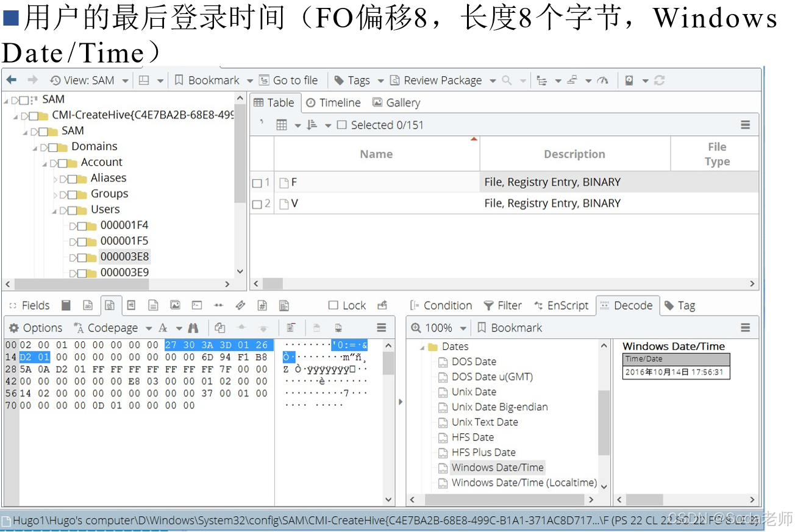Viewport: 795px width, 532px height.
Task: Click the evidence device icon in the top toolbar
Action: tap(629, 80)
